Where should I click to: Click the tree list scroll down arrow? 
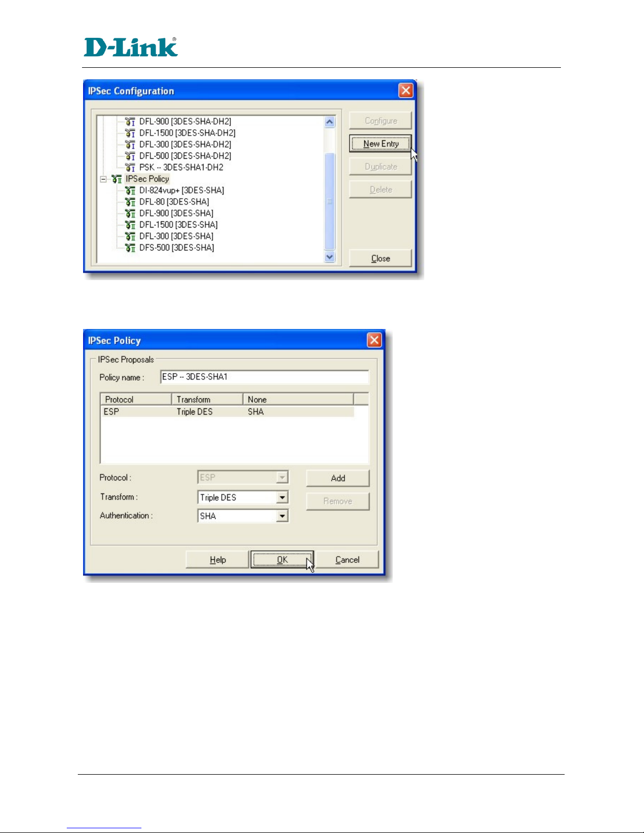(x=330, y=257)
